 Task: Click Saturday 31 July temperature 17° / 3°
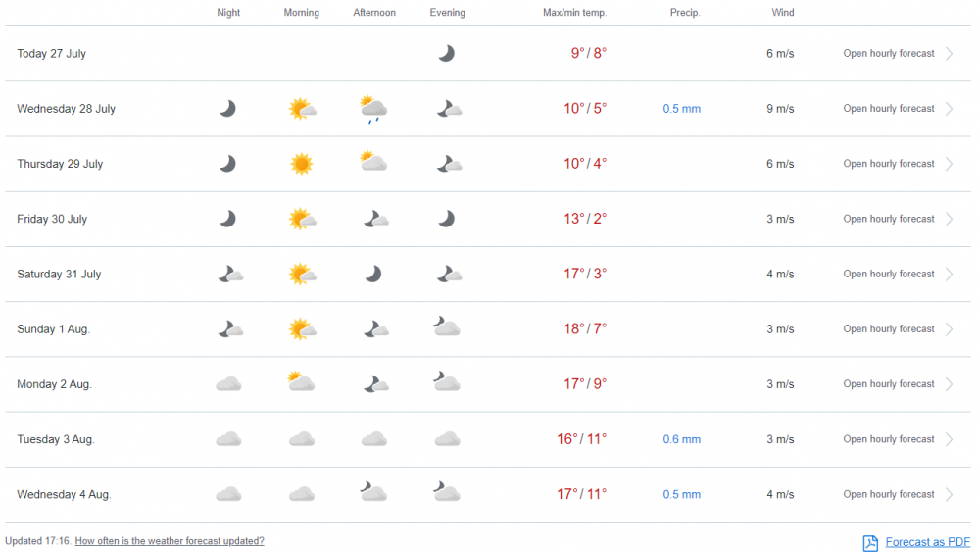(585, 275)
